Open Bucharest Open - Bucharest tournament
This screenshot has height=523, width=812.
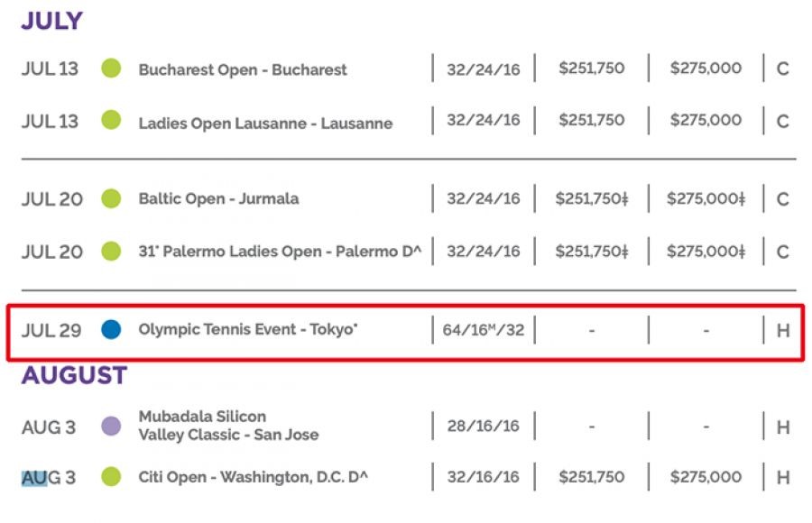243,69
